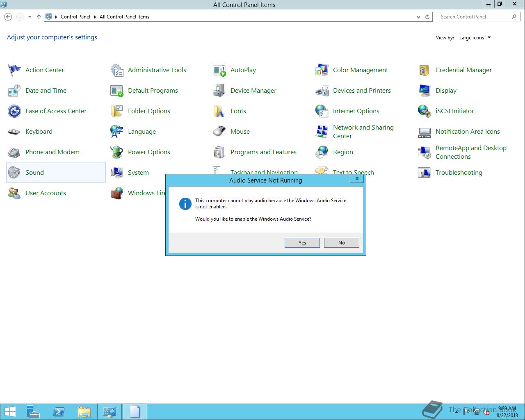525x420 pixels.
Task: Click the blank document taskbar item
Action: [x=135, y=412]
